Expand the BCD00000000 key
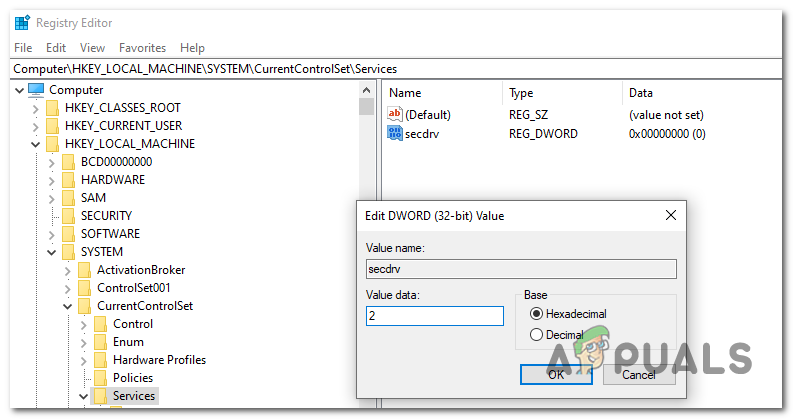The height and width of the screenshot is (419, 793). point(52,163)
